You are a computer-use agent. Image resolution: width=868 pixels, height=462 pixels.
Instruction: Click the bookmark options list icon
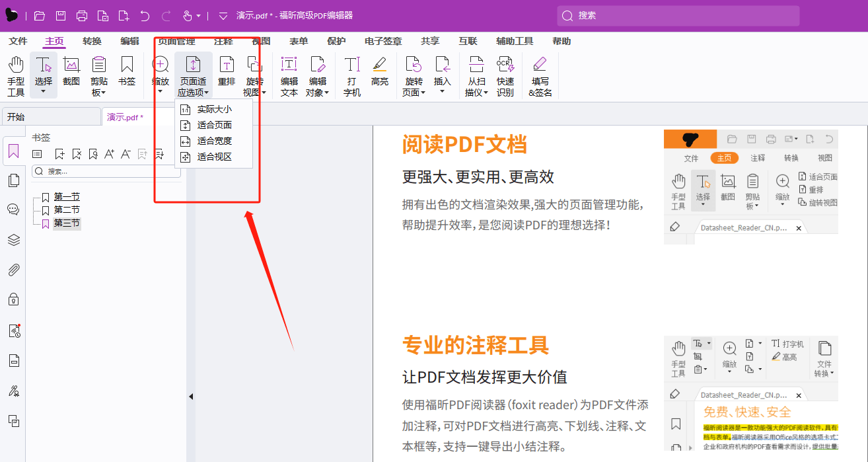click(38, 154)
